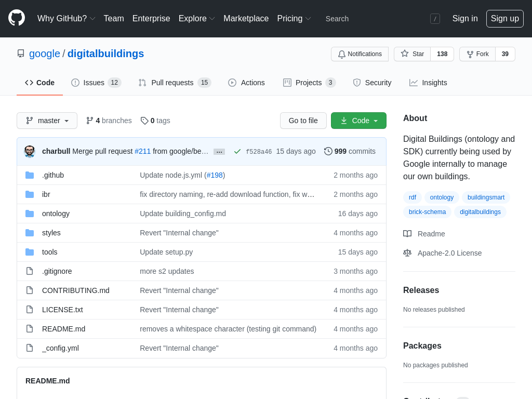Screen dimensions: 532x399
Task: Click the ontology topic tag
Action: point(442,197)
